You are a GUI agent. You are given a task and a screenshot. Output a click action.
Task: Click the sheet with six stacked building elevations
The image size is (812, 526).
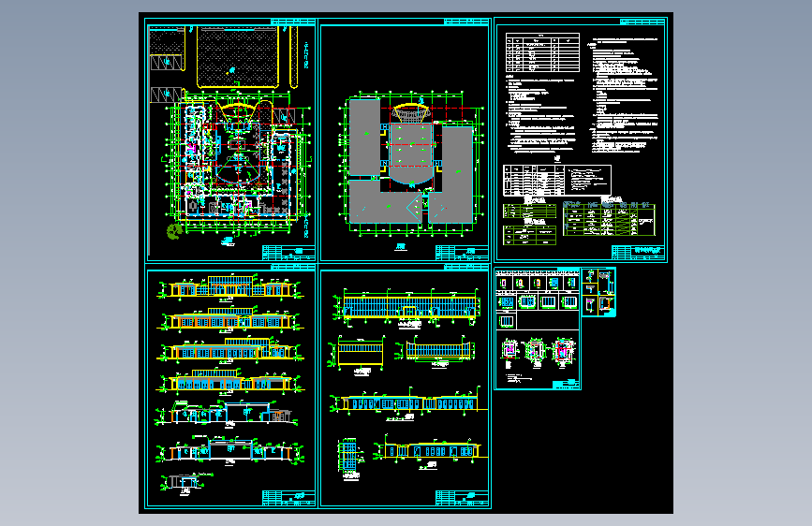(230, 387)
